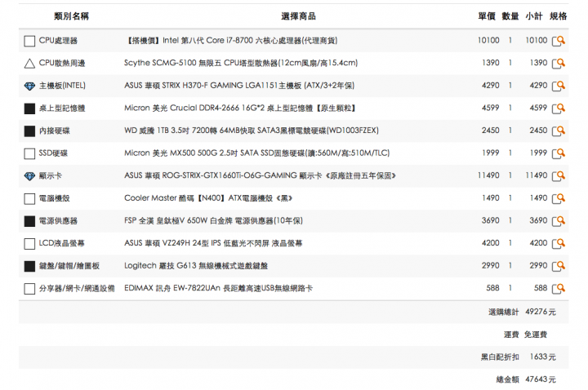Image resolution: width=588 pixels, height=390 pixels.
Task: Tick the 分享器/網卡/網通設備 checkbox
Action: pyautogui.click(x=29, y=289)
